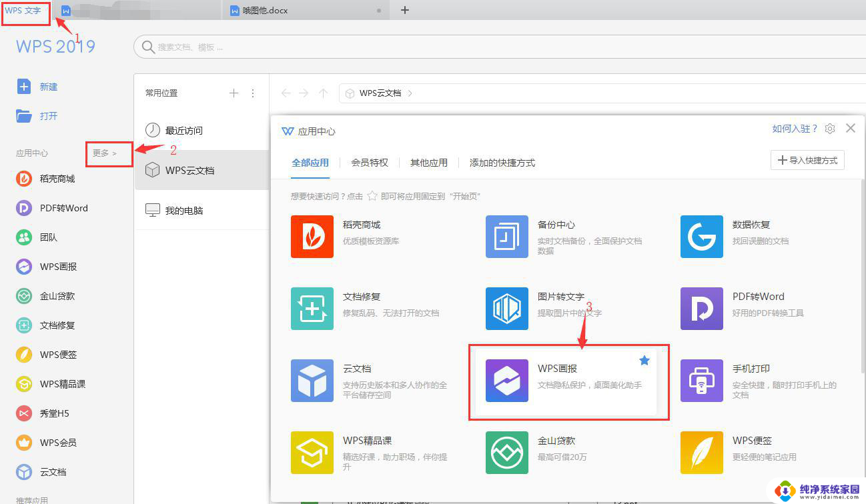Switch to 全部应用 tab
Screen dimensions: 866x504
point(310,163)
